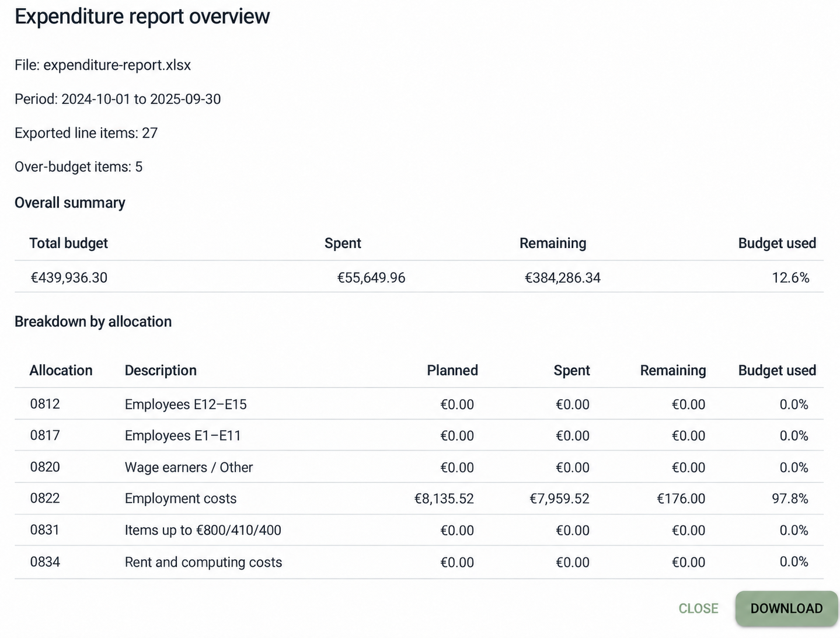Select spent amount €7,959.52
840x638 pixels.
pyautogui.click(x=559, y=499)
